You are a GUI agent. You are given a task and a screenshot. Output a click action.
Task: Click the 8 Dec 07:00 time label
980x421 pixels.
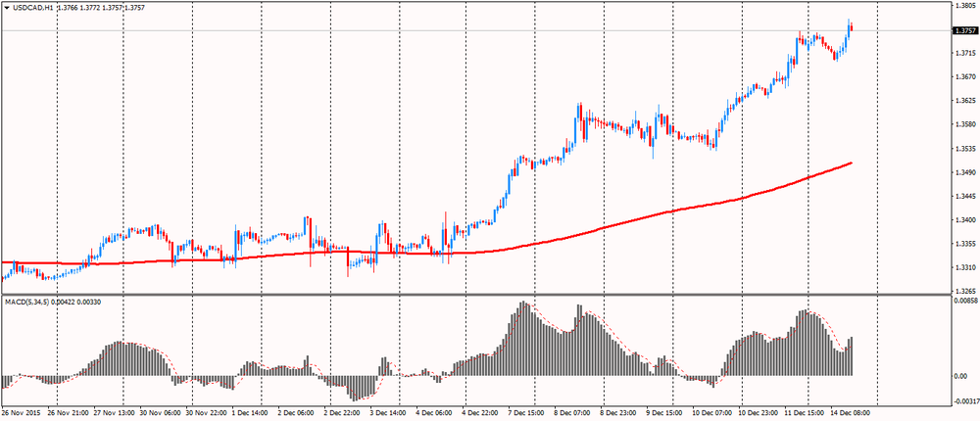[572, 413]
